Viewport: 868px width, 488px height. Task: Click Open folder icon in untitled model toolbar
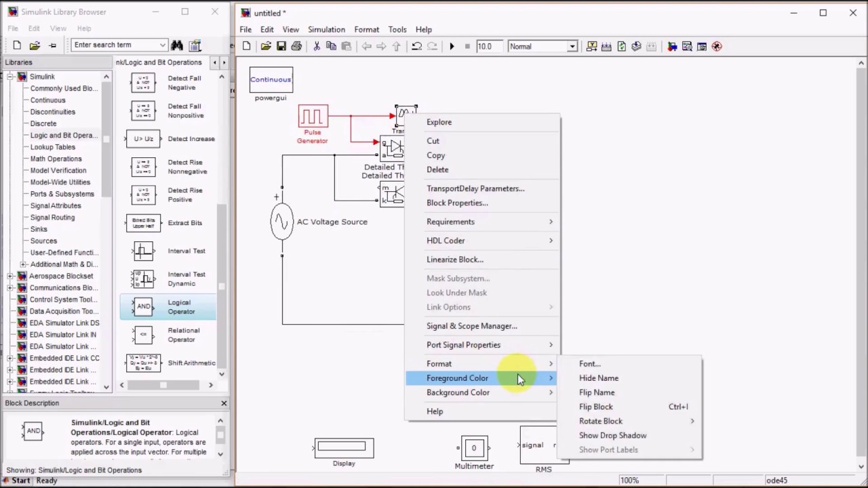click(266, 46)
